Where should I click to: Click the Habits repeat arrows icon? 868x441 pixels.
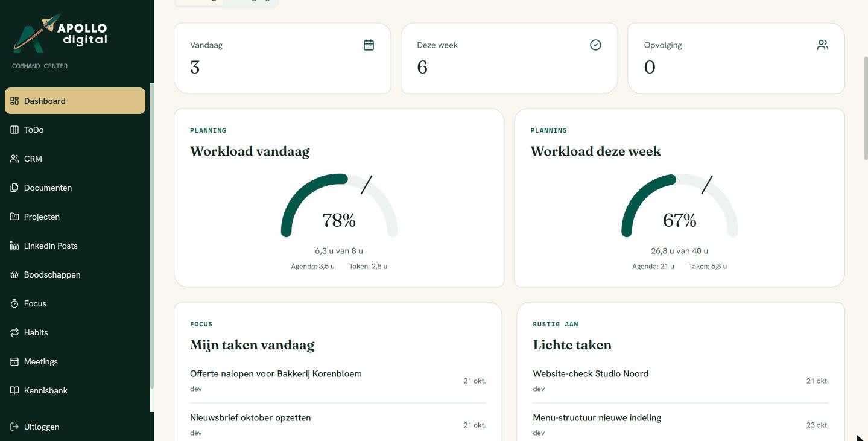pos(14,332)
